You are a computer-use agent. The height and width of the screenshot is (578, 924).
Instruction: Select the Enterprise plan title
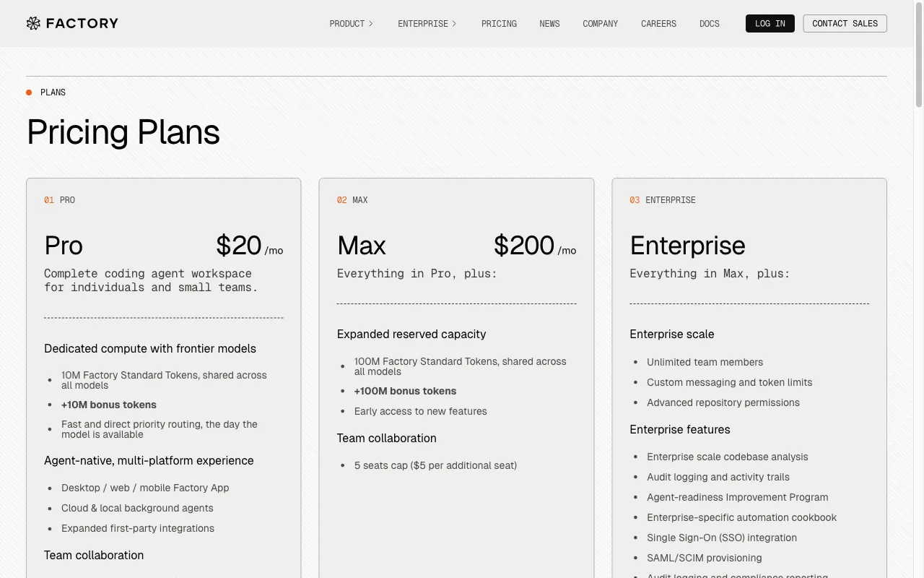[x=687, y=246]
